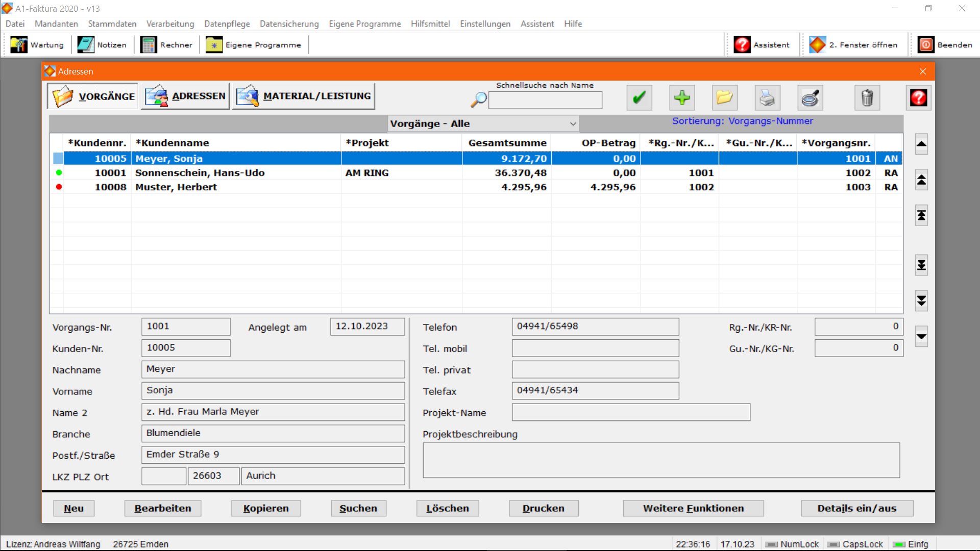This screenshot has height=551, width=980.
Task: Open the Stammdaten menu
Action: coord(112,24)
